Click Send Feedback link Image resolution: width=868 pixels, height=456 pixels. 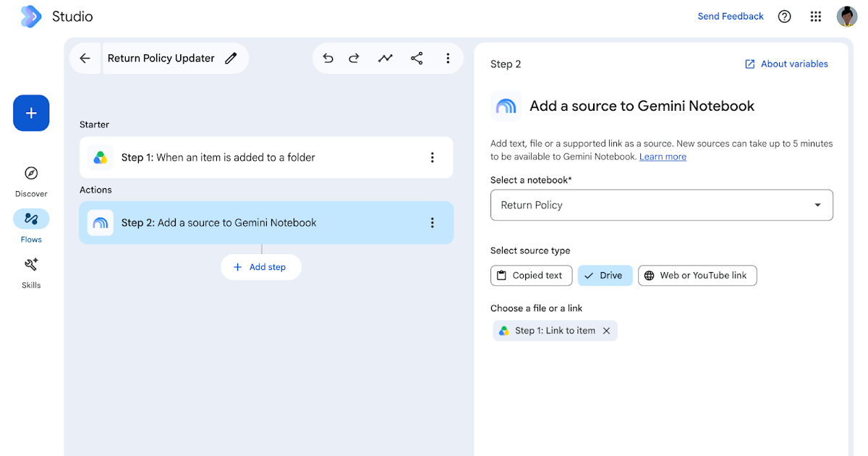point(731,17)
